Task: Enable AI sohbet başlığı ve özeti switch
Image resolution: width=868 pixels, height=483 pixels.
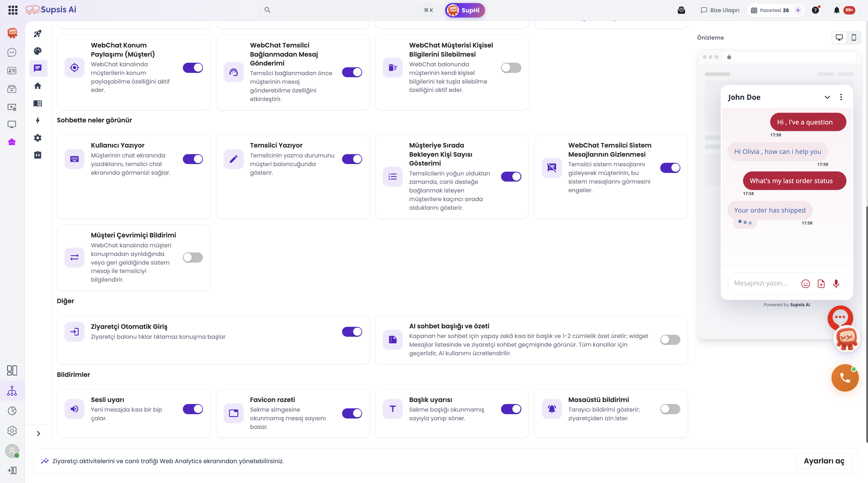Action: (x=670, y=340)
